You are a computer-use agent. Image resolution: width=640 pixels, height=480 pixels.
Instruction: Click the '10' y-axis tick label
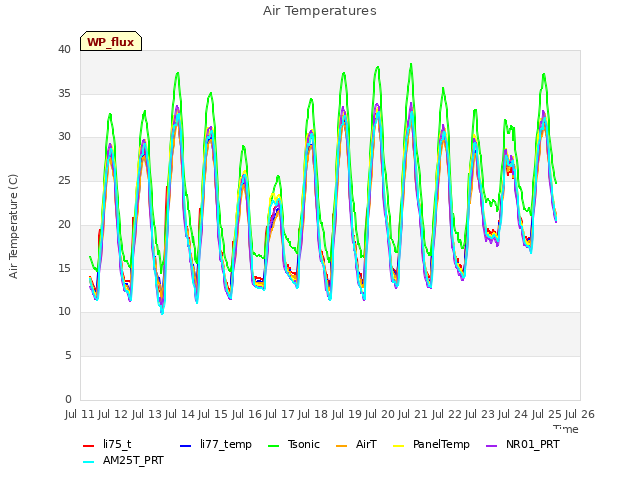(64, 311)
